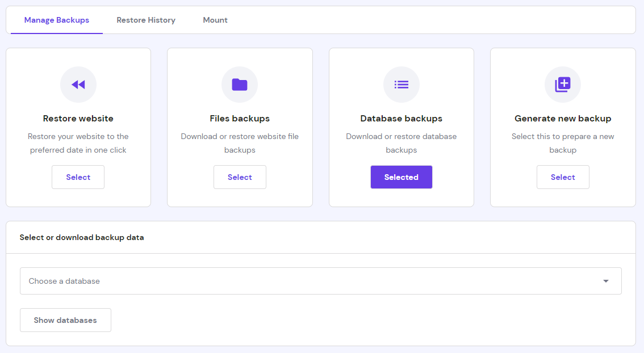Click Select under Files backups
The height and width of the screenshot is (353, 644).
240,176
